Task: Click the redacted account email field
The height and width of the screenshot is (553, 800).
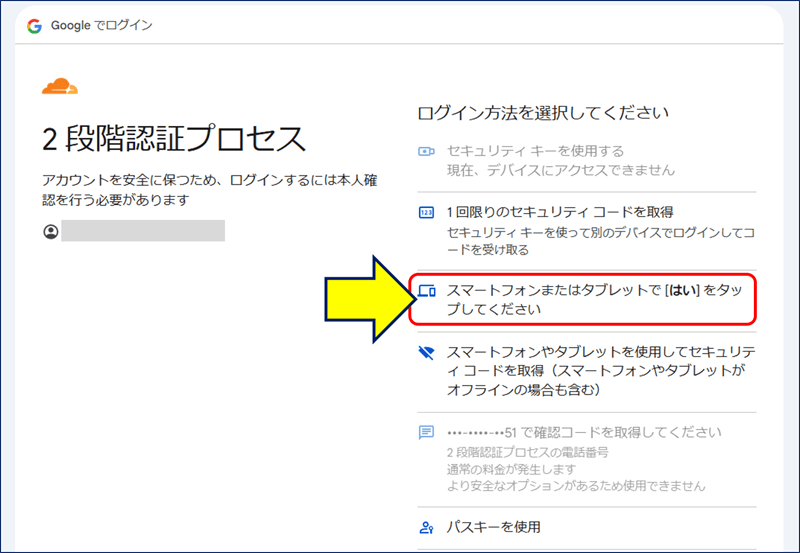Action: click(143, 231)
